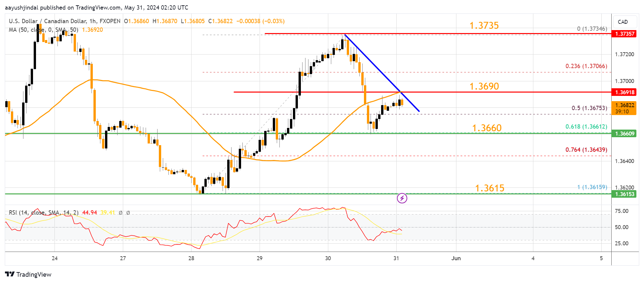Image resolution: width=644 pixels, height=283 pixels.
Task: Click the 1.36153 green price label
Action: (624, 194)
